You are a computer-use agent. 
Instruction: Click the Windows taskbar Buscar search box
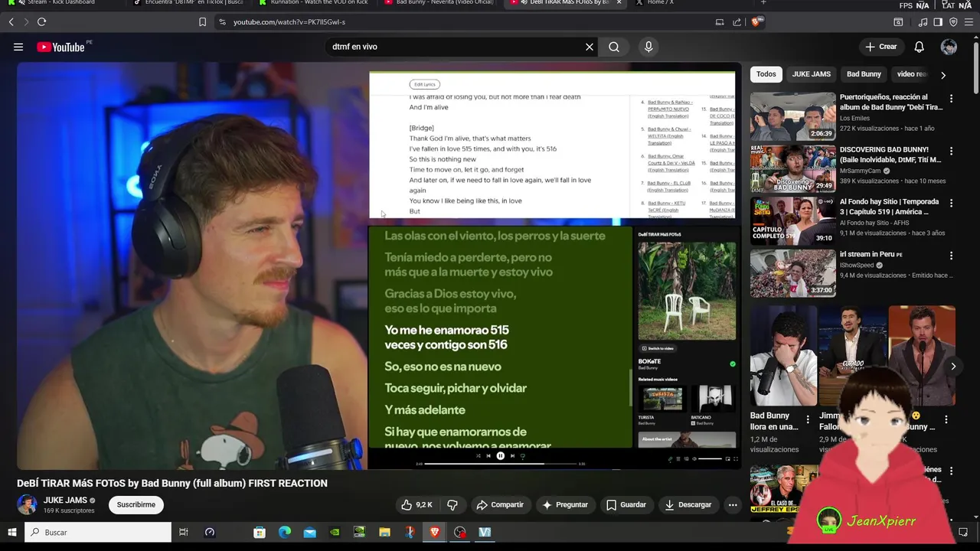click(x=98, y=532)
